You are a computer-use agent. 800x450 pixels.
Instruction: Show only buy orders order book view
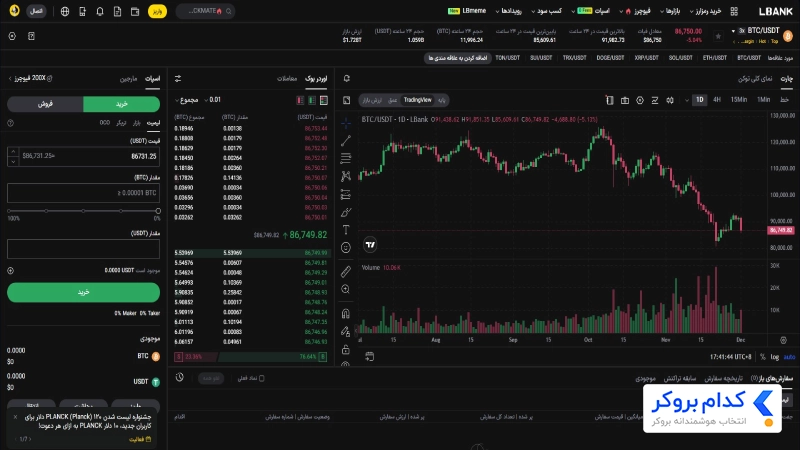312,100
